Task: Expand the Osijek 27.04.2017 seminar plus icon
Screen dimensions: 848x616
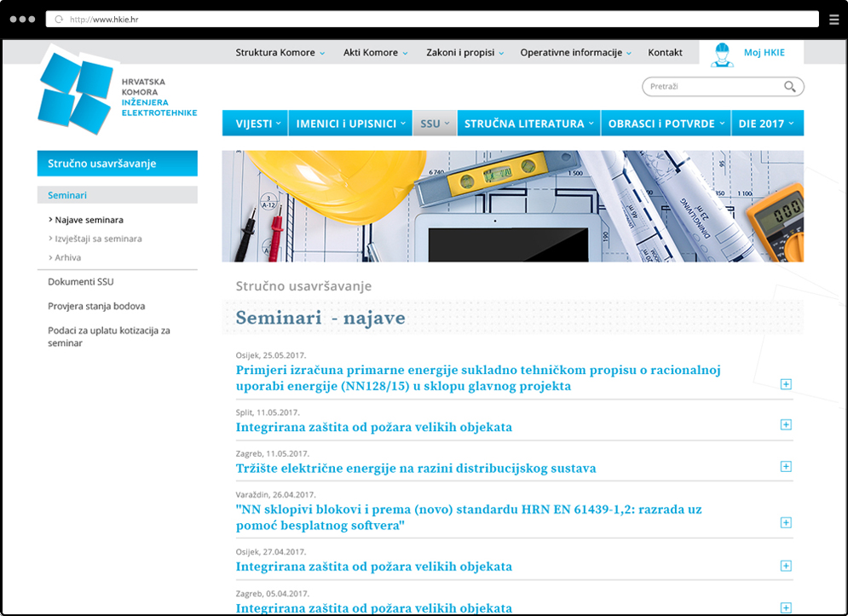Action: pos(786,566)
